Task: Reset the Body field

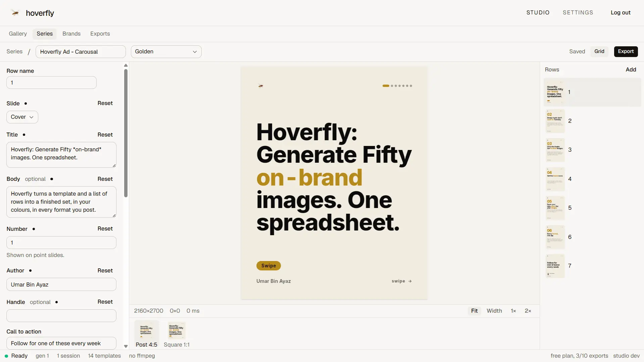Action: click(x=105, y=179)
